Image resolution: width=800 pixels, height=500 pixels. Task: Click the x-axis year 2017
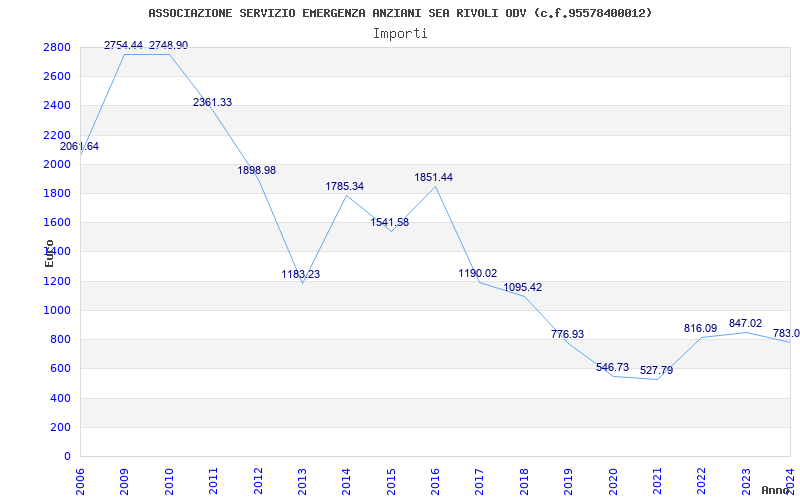[480, 481]
